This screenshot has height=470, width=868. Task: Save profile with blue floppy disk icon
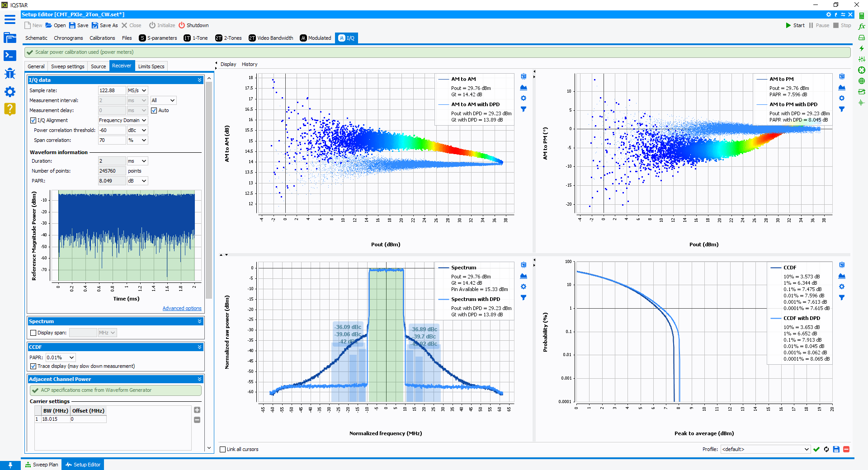836,449
